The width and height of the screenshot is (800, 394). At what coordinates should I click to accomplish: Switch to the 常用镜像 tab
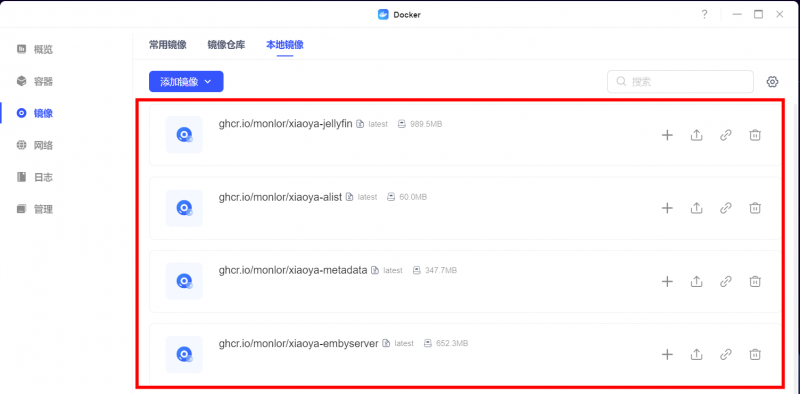click(x=168, y=45)
